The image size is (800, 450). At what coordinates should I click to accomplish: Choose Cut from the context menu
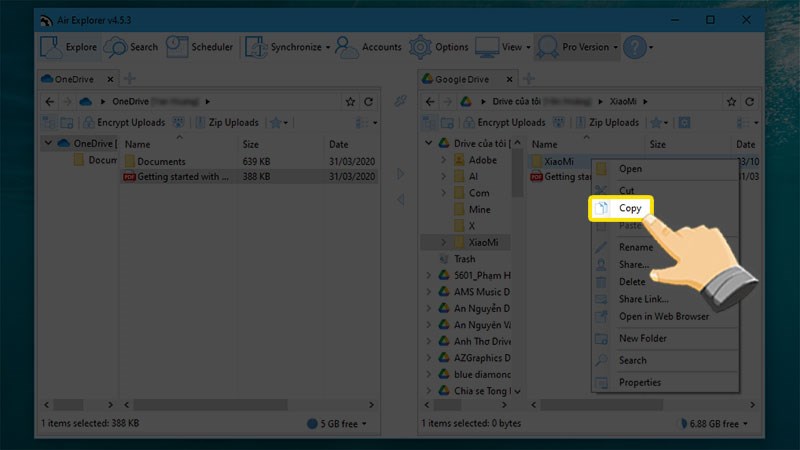click(x=626, y=190)
